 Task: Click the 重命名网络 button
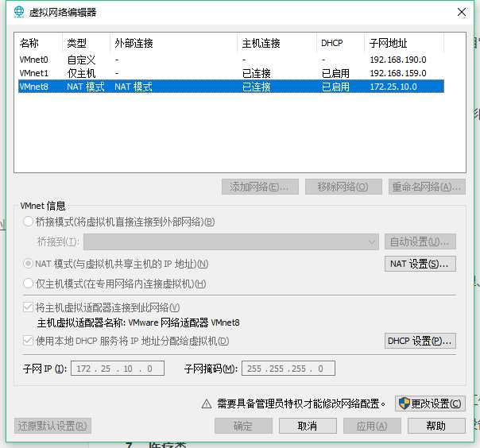tap(427, 187)
